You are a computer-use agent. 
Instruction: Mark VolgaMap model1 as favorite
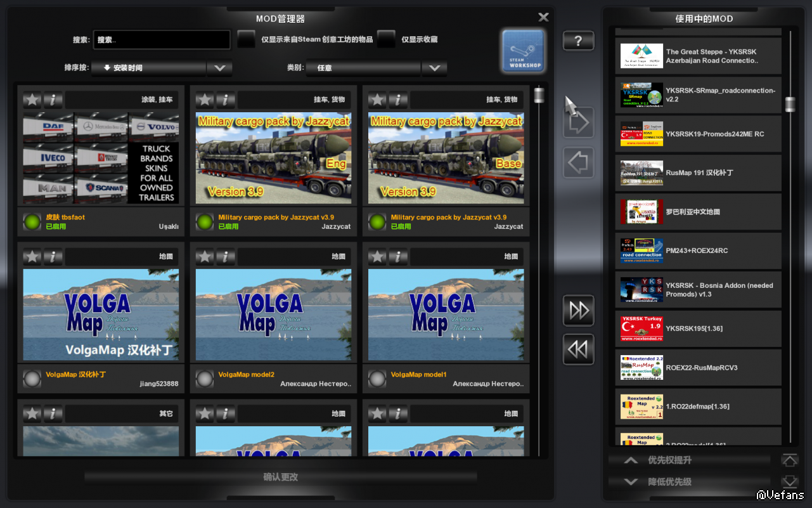377,256
